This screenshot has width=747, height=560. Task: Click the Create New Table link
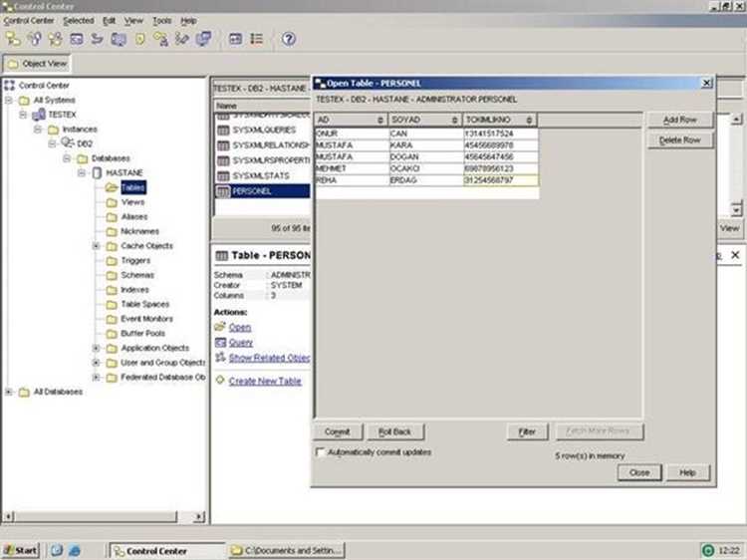[x=265, y=381]
